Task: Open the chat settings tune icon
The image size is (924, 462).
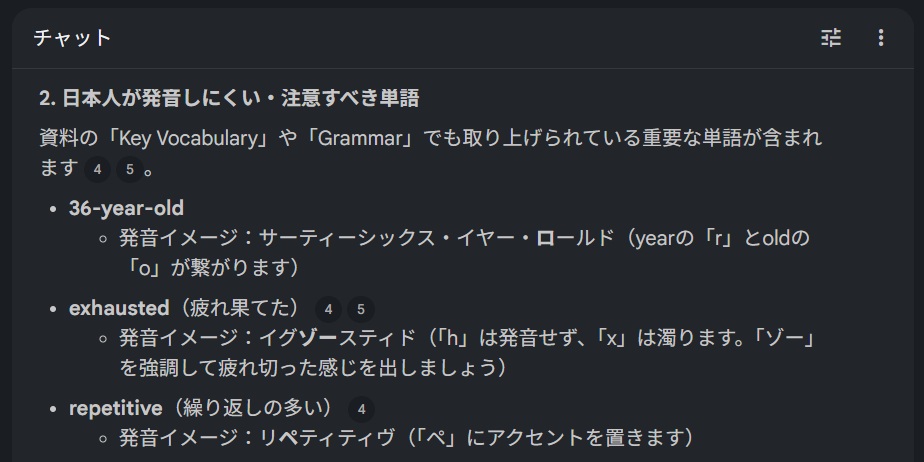Action: point(831,38)
